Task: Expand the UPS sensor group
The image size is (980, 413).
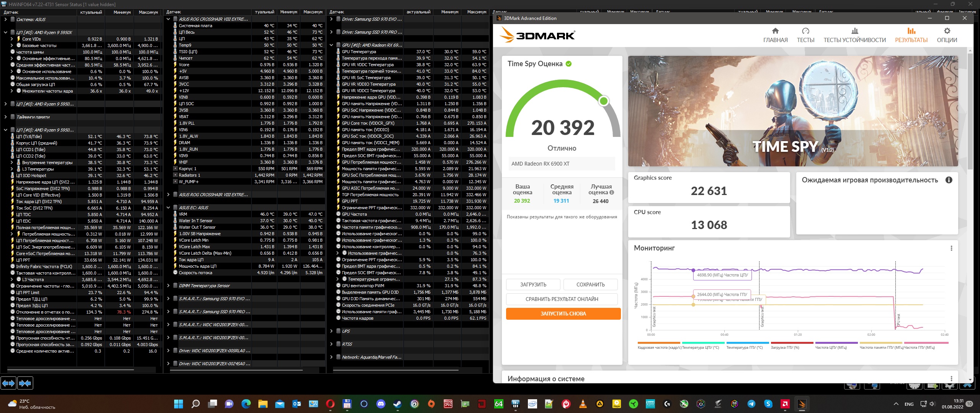Action: pos(331,331)
